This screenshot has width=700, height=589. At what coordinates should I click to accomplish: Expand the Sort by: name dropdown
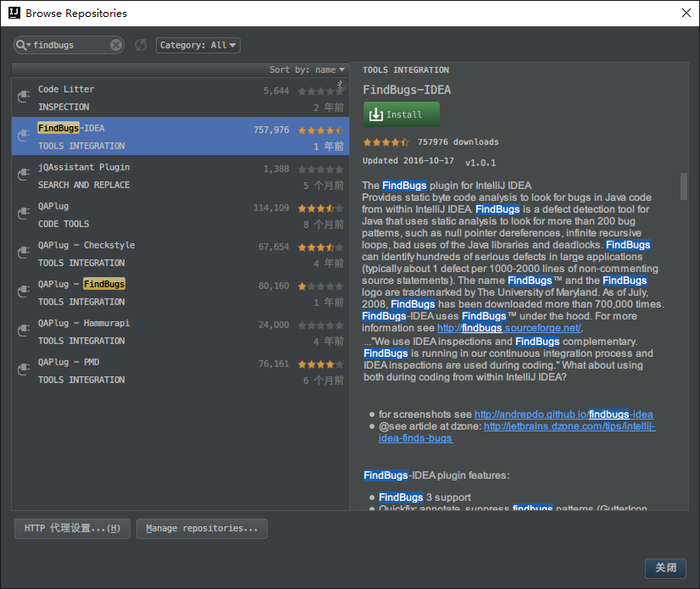click(307, 69)
